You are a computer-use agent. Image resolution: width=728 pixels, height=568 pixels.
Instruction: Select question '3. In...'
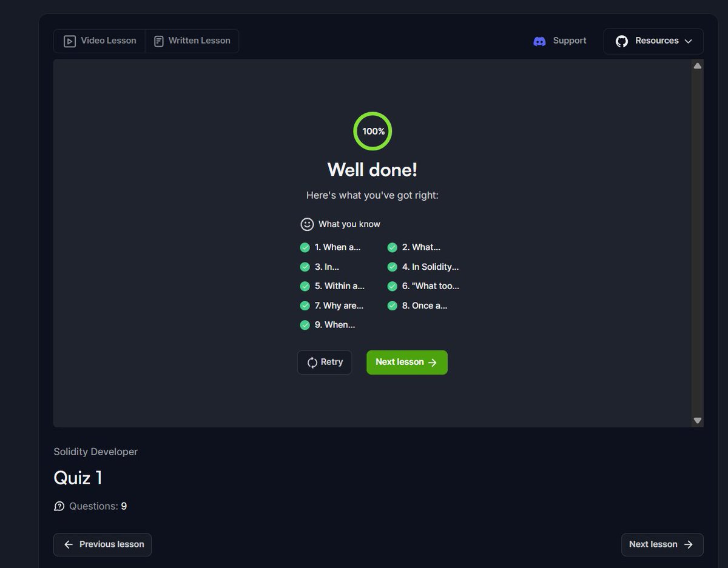point(327,267)
